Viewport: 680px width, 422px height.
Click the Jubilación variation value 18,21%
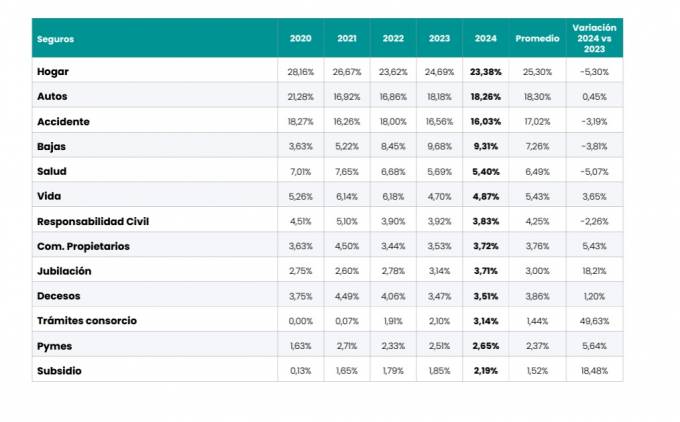594,271
